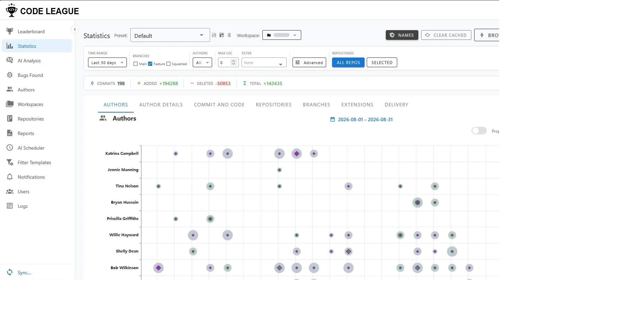Toggle the Proportional switch above chart
The width and height of the screenshot is (644, 319).
click(x=479, y=131)
